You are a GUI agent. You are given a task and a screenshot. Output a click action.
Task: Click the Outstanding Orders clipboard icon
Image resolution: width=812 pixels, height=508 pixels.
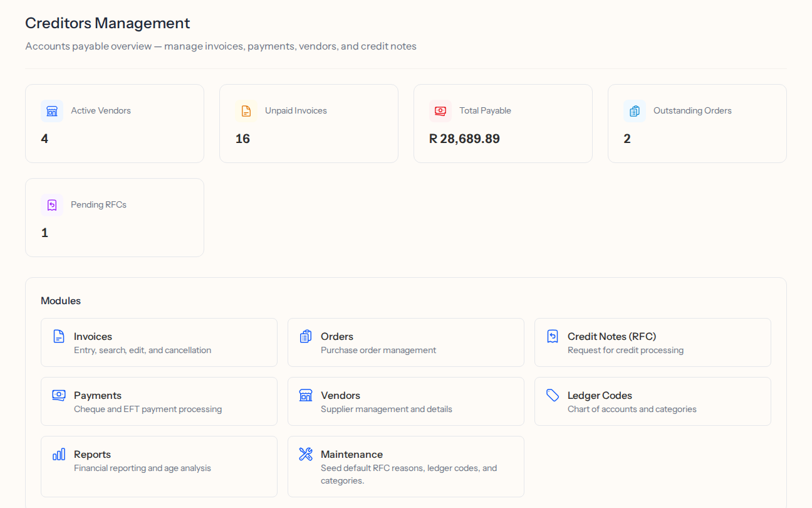[635, 111]
